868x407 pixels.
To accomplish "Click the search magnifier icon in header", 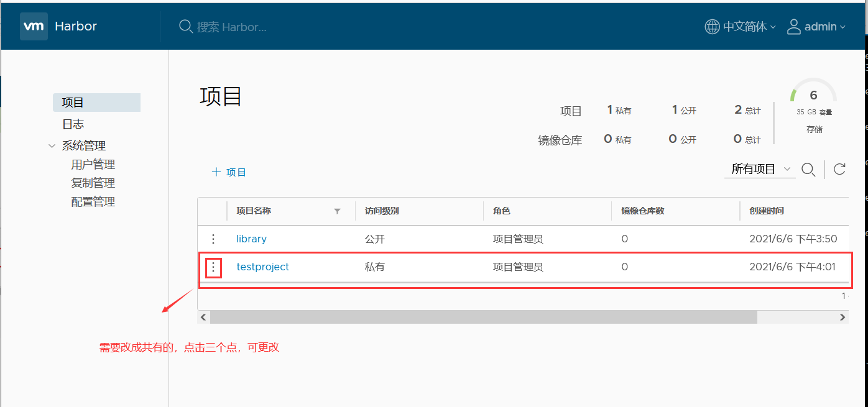I will 185,27.
